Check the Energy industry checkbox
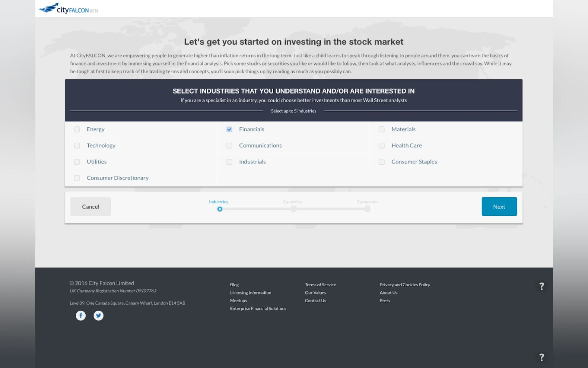 tap(77, 129)
